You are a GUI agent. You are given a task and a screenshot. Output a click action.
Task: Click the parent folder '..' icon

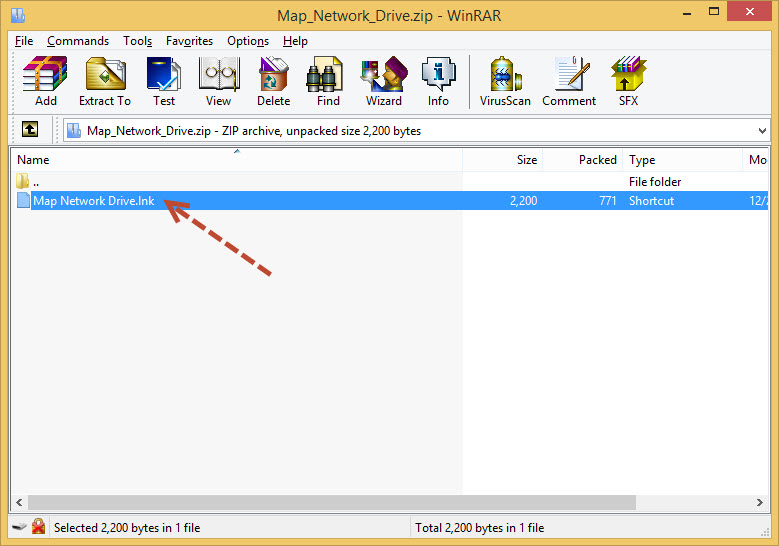coord(22,181)
